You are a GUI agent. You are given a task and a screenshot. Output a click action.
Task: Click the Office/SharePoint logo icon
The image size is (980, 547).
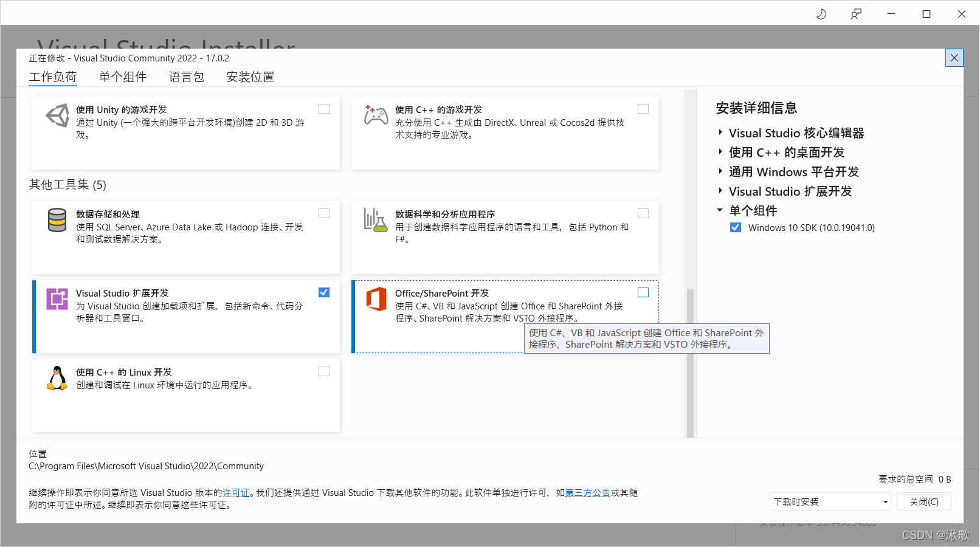point(376,299)
